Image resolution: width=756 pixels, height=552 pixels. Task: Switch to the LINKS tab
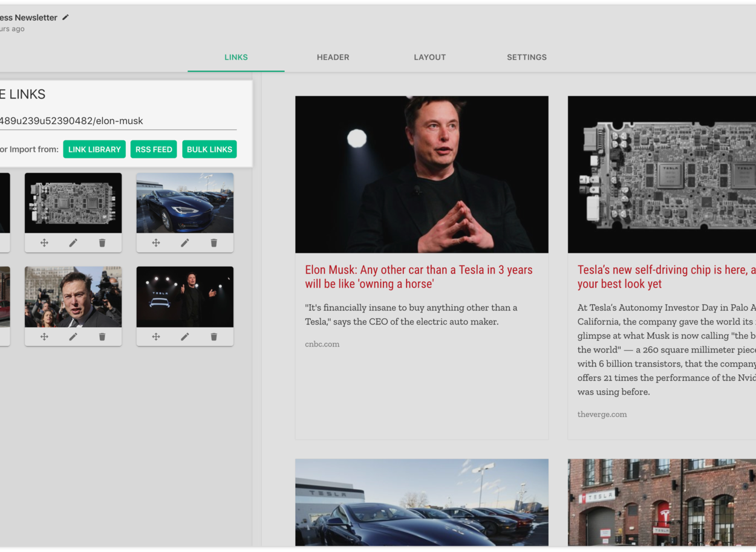pos(236,57)
